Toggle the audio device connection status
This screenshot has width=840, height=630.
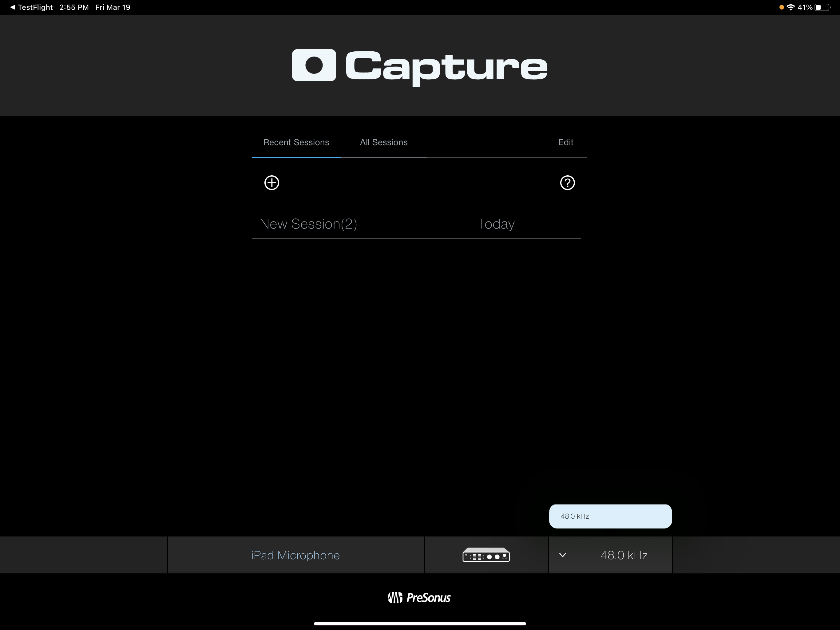[x=486, y=555]
